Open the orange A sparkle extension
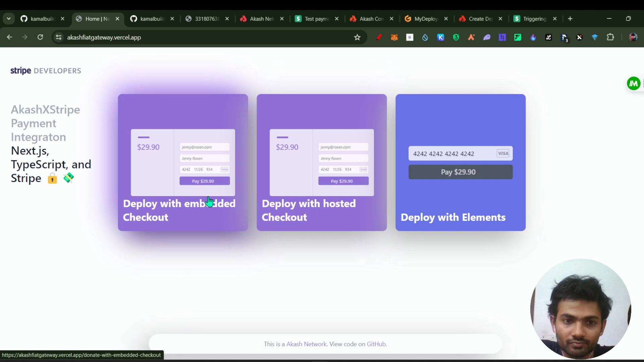 pyautogui.click(x=472, y=37)
